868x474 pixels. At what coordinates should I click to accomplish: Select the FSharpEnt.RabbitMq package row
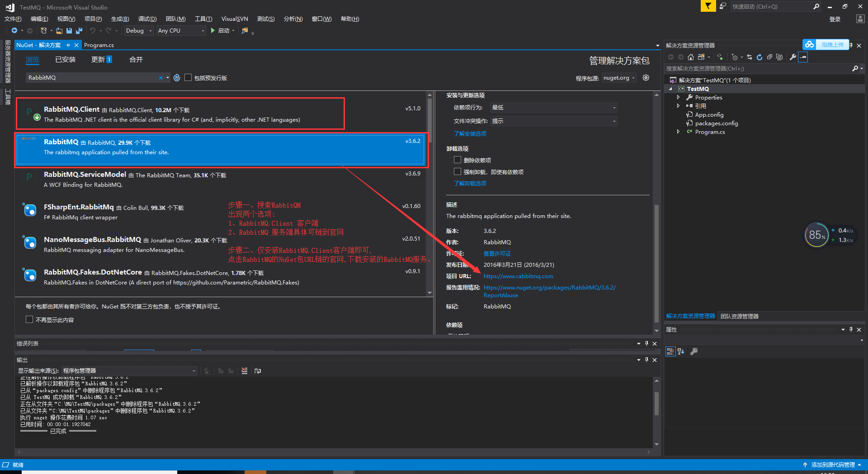click(x=222, y=212)
